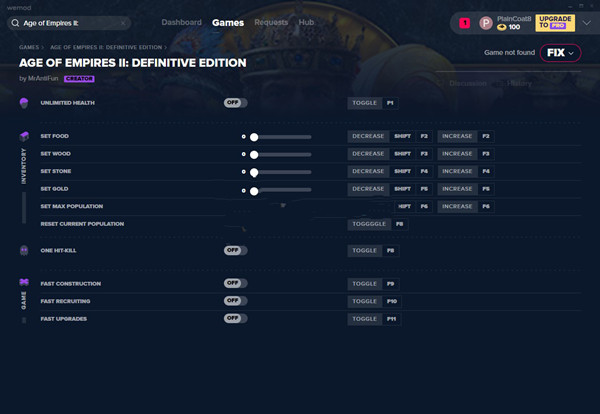Click the One Hit-Kill ghost icon
Screen dimensions: 600x414
tap(24, 250)
